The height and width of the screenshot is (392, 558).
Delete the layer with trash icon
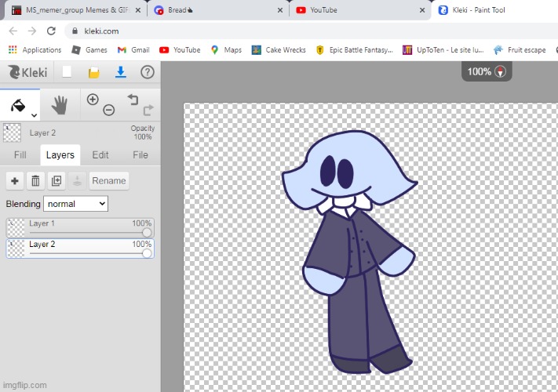point(35,181)
